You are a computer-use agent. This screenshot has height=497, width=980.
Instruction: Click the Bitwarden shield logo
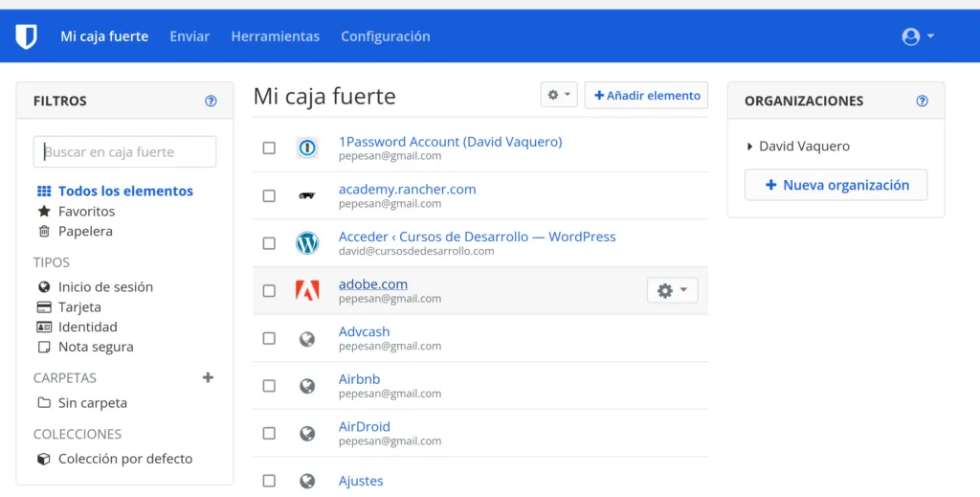pyautogui.click(x=26, y=36)
